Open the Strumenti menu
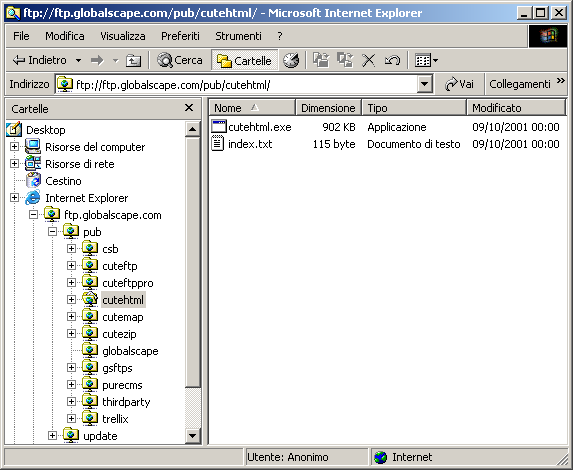 click(x=238, y=36)
